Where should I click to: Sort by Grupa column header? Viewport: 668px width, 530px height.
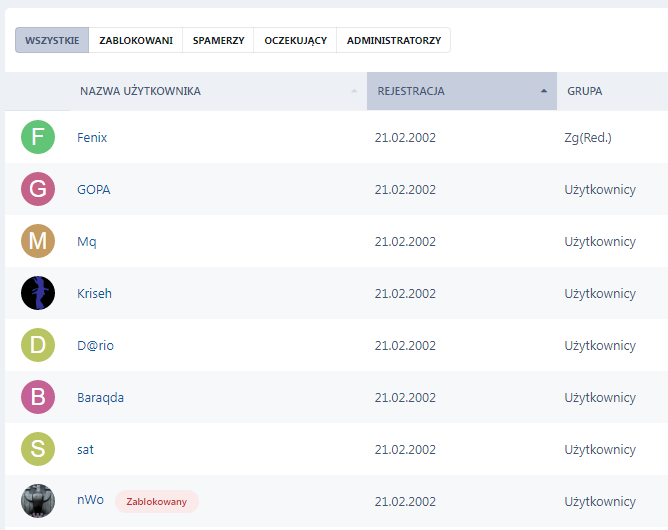click(585, 91)
